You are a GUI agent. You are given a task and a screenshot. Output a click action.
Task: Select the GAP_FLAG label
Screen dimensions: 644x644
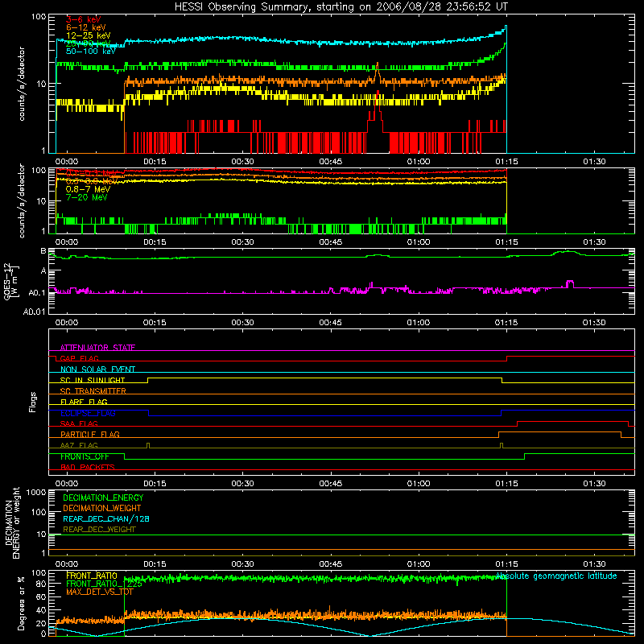click(79, 358)
